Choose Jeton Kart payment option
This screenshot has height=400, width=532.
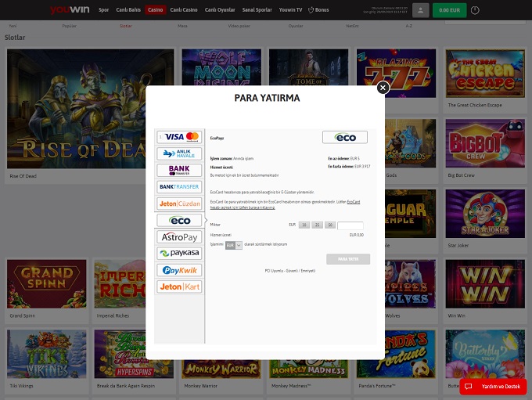coord(179,287)
